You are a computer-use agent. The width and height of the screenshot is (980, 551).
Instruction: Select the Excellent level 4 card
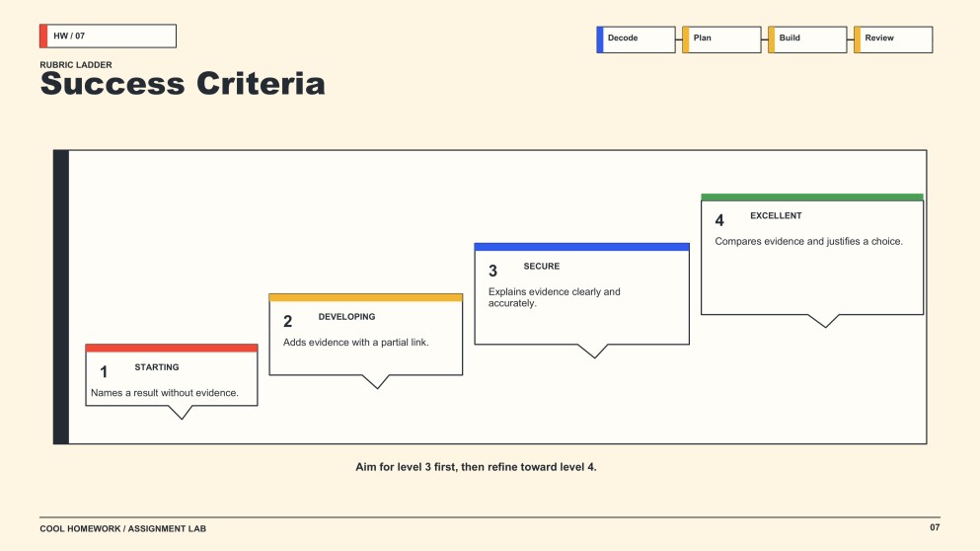tap(812, 255)
